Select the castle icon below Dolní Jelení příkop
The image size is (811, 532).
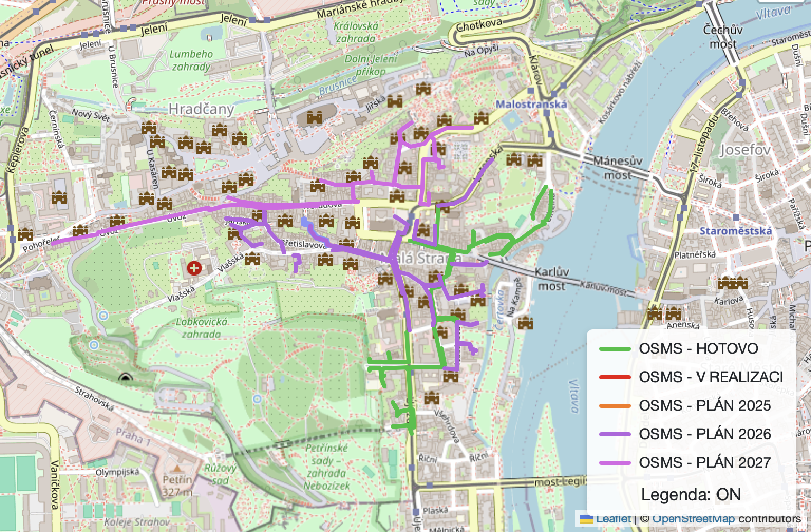[x=422, y=88]
